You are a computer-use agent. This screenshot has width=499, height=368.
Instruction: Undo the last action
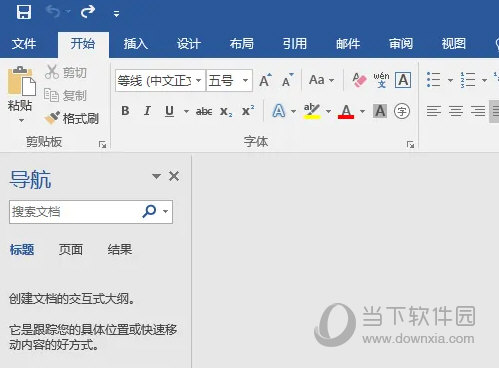coord(53,12)
